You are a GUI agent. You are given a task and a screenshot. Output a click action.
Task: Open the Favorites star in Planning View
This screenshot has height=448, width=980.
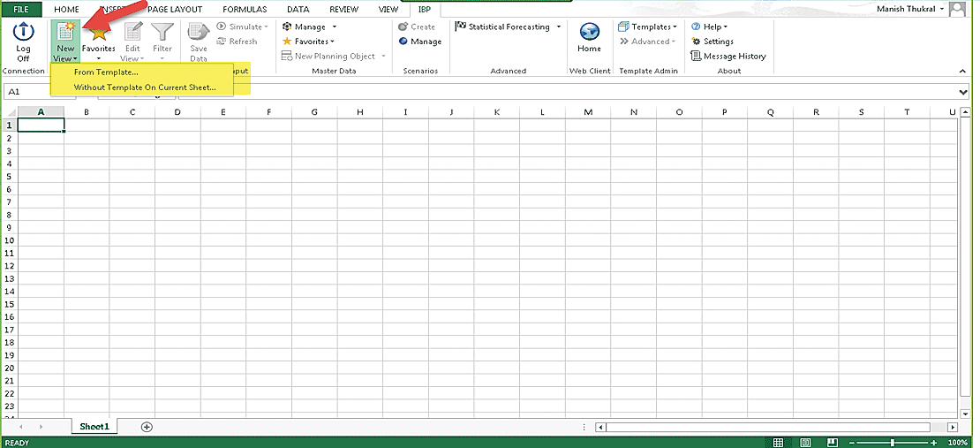(99, 31)
